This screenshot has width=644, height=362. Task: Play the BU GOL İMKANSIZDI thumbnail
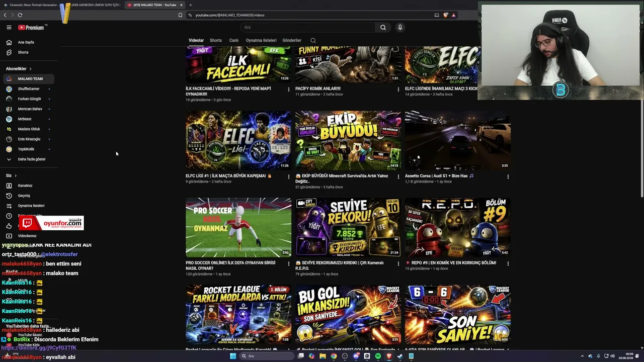(348, 314)
